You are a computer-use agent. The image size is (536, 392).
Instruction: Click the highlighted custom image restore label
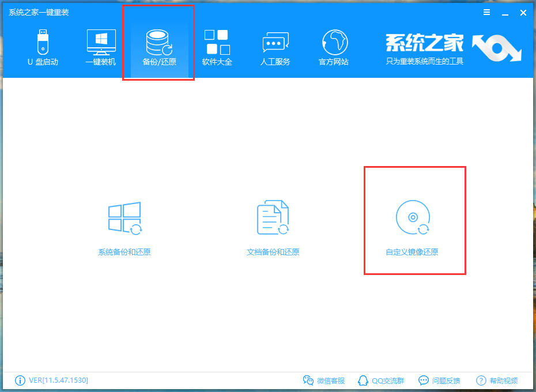413,252
